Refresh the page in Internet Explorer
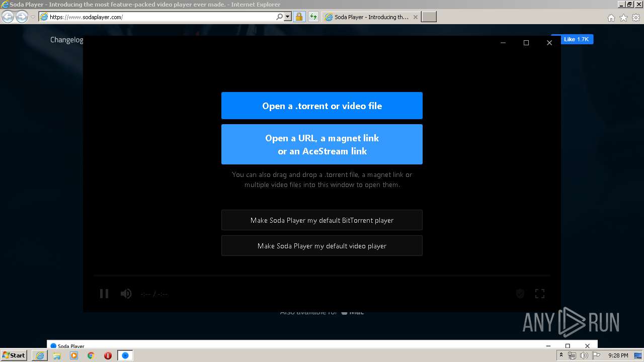 (x=313, y=17)
